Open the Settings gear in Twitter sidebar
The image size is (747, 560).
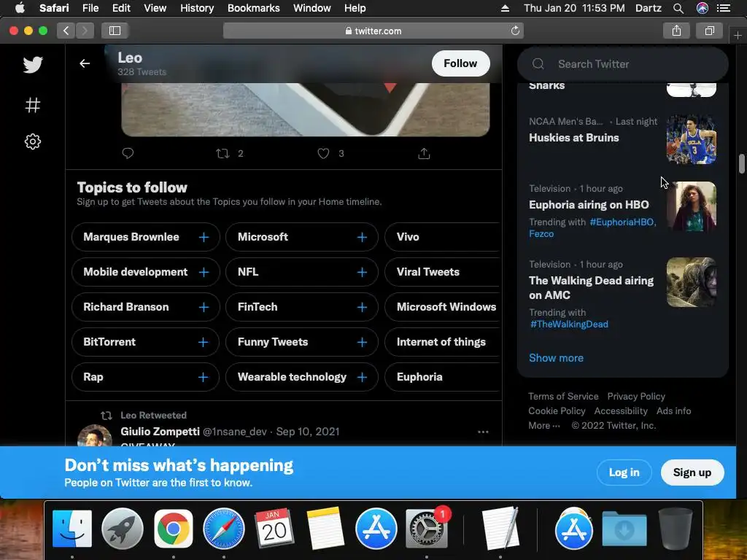[x=33, y=141]
